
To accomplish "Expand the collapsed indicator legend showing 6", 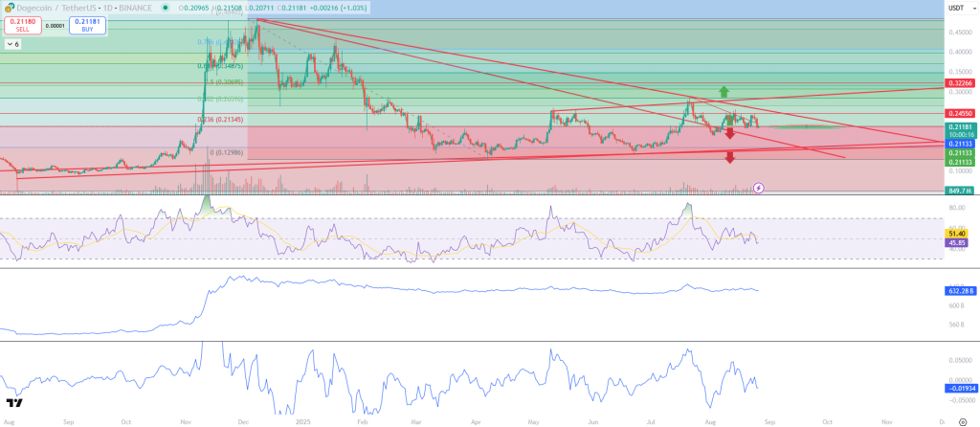I will [12, 44].
